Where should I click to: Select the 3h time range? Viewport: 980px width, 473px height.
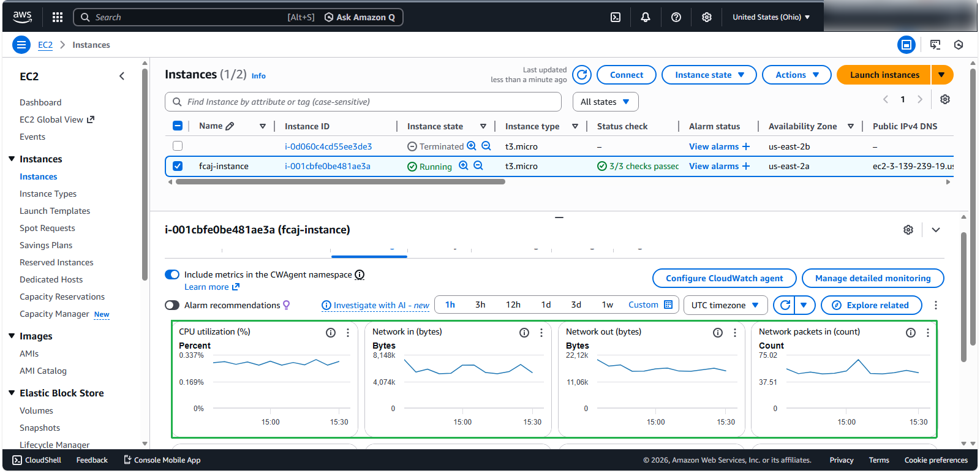tap(480, 305)
